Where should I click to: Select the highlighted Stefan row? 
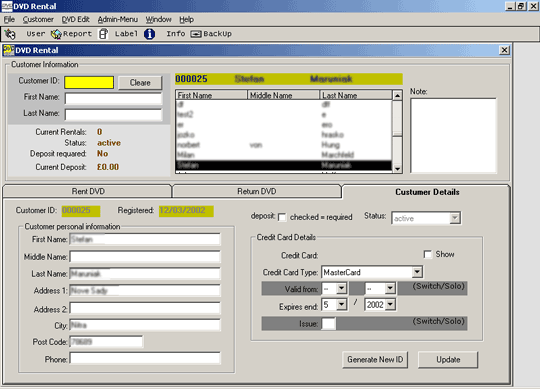[x=284, y=165]
